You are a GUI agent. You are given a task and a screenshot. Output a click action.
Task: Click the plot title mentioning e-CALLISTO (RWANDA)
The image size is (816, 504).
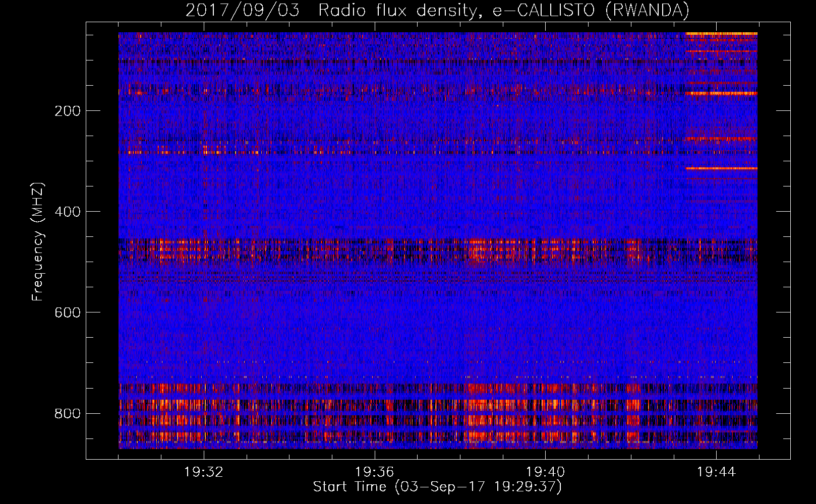(x=437, y=10)
